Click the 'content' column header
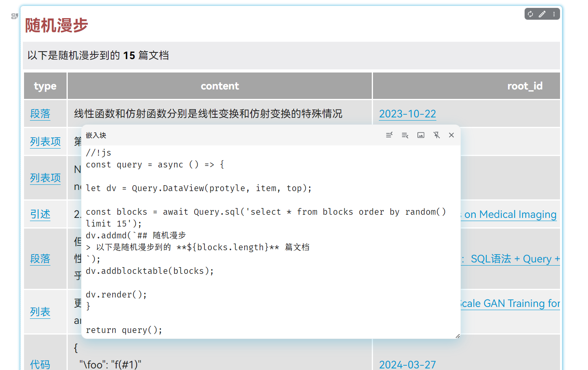 pos(220,86)
